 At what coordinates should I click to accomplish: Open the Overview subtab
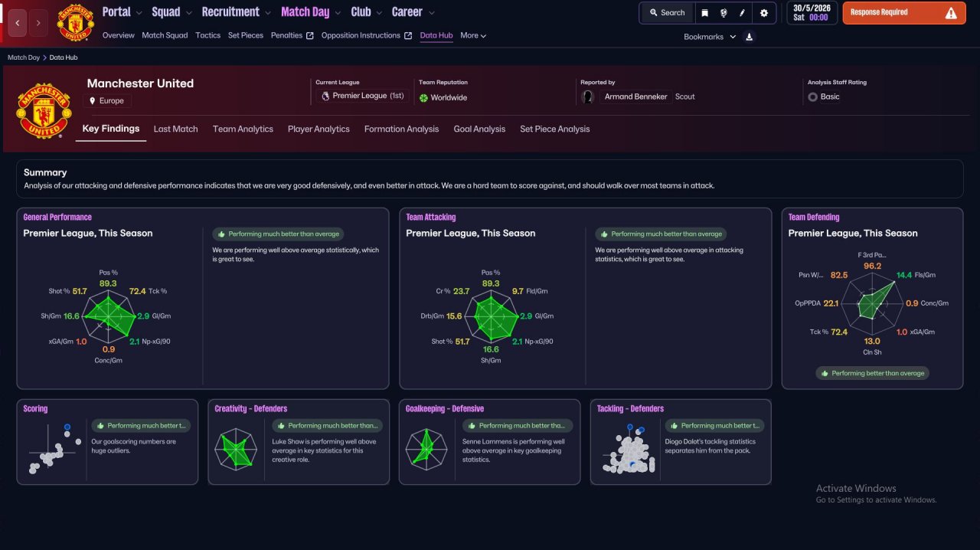tap(118, 36)
